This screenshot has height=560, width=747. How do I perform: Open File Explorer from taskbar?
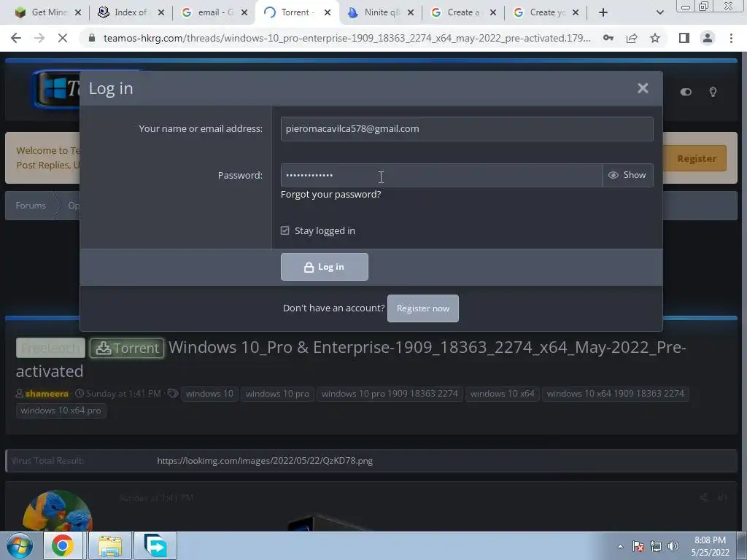pos(111,545)
